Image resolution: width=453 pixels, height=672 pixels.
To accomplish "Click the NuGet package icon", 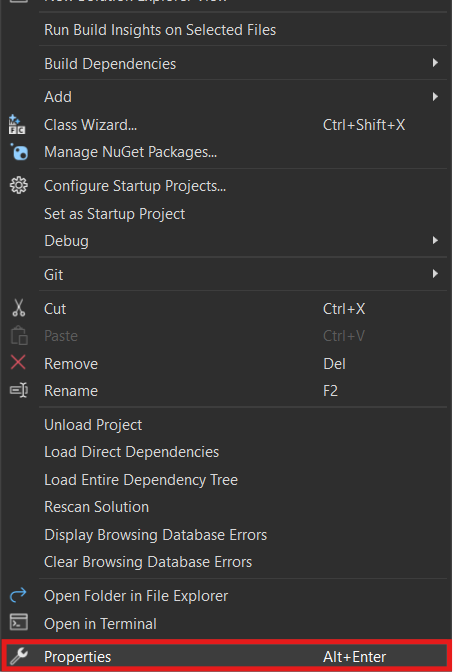I will click(19, 152).
